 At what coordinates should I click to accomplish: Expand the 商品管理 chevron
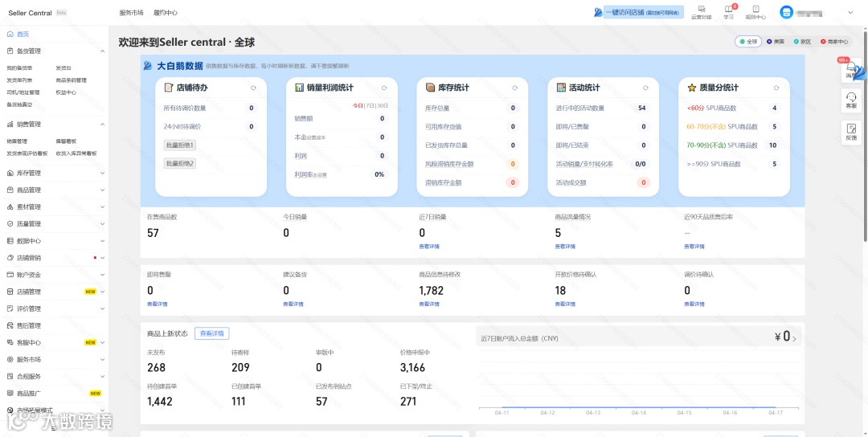click(x=102, y=190)
